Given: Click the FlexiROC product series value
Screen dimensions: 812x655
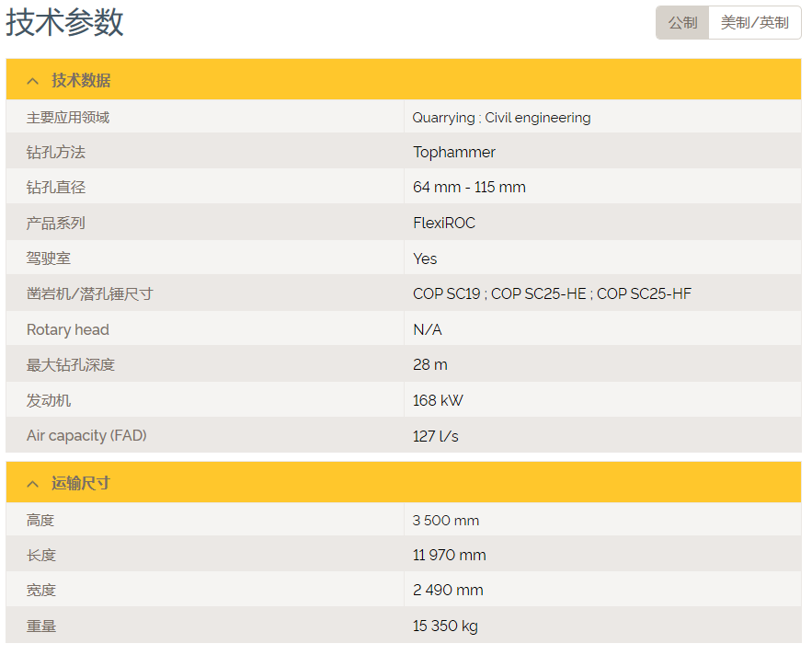Looking at the screenshot, I should pyautogui.click(x=444, y=224).
